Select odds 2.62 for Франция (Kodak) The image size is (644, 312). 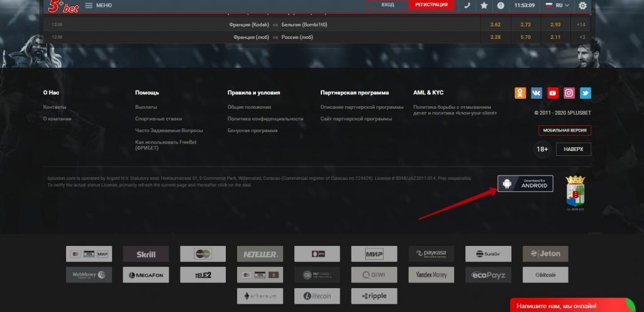pos(495,25)
